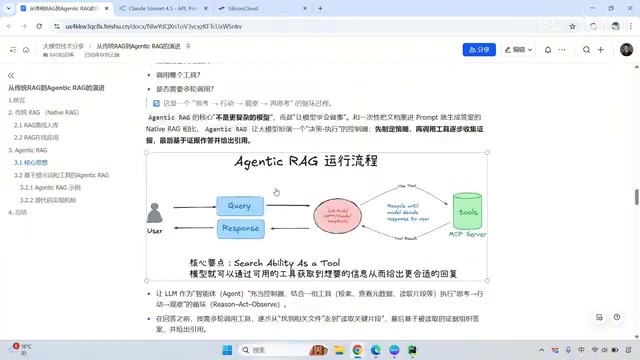This screenshot has width=640, height=360.
Task: Jump to outline '3. Agentic RAG'
Action: point(28,150)
